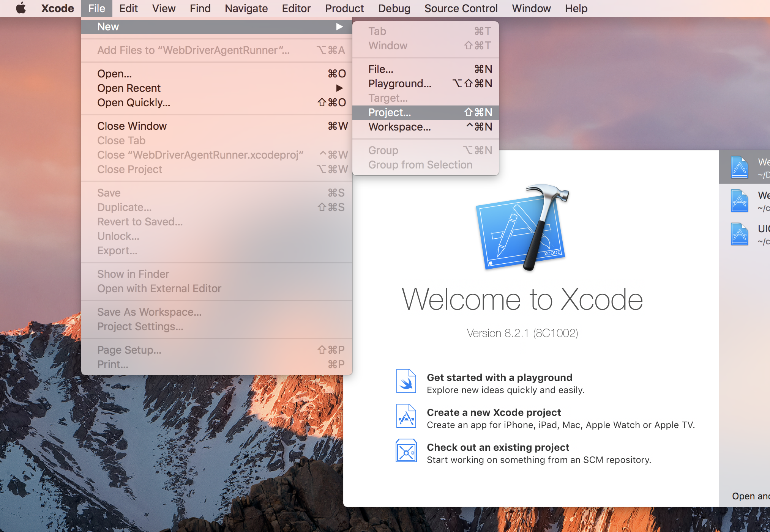The height and width of the screenshot is (532, 770).
Task: Click the SCM checkout vault icon
Action: [406, 451]
